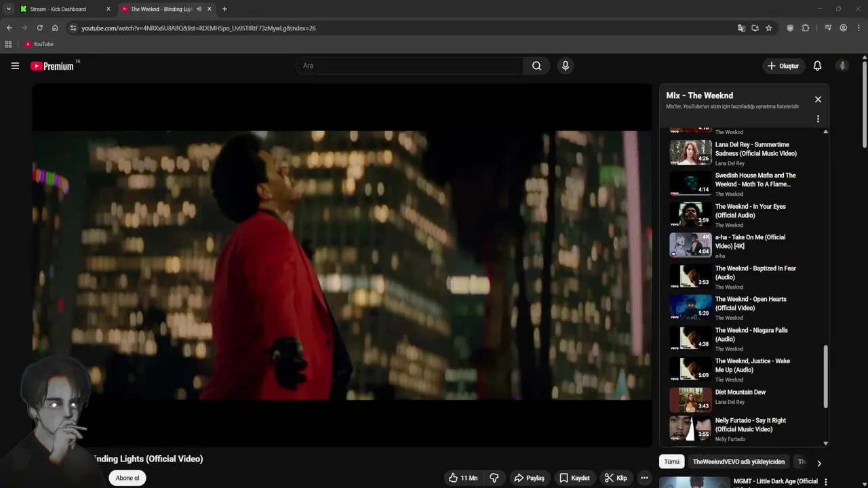This screenshot has height=488, width=868.
Task: Open media controls music-note icon
Action: coord(828,28)
